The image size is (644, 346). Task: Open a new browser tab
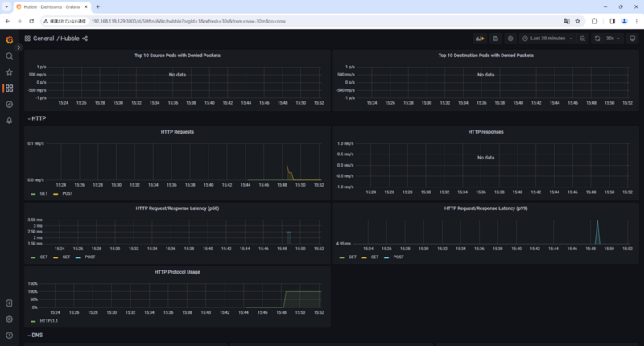(97, 7)
